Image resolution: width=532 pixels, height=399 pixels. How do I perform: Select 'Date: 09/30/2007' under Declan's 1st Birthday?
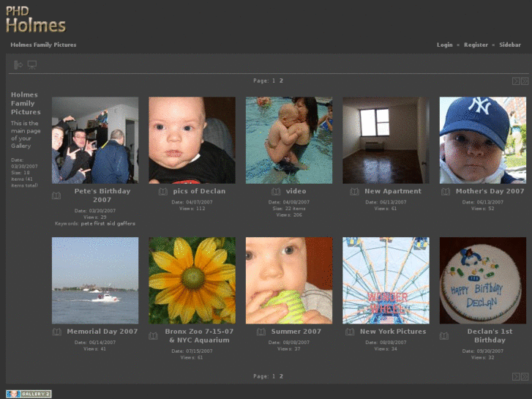tap(483, 351)
